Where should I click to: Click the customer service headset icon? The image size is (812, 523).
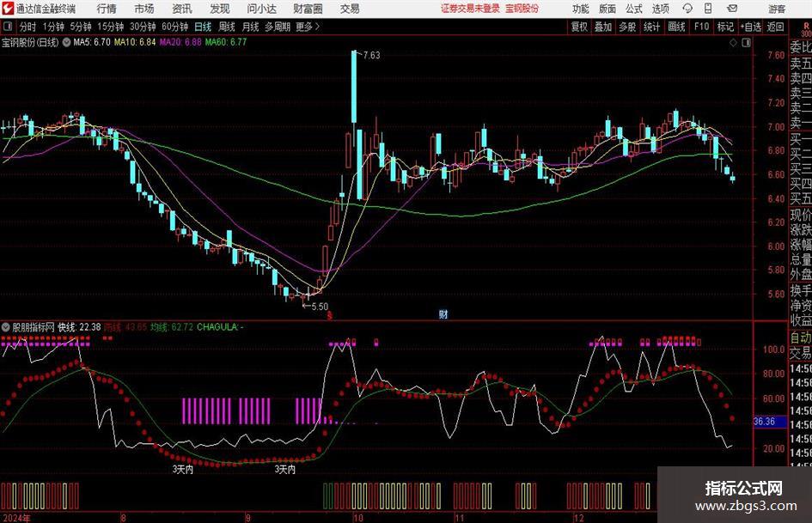[687, 9]
